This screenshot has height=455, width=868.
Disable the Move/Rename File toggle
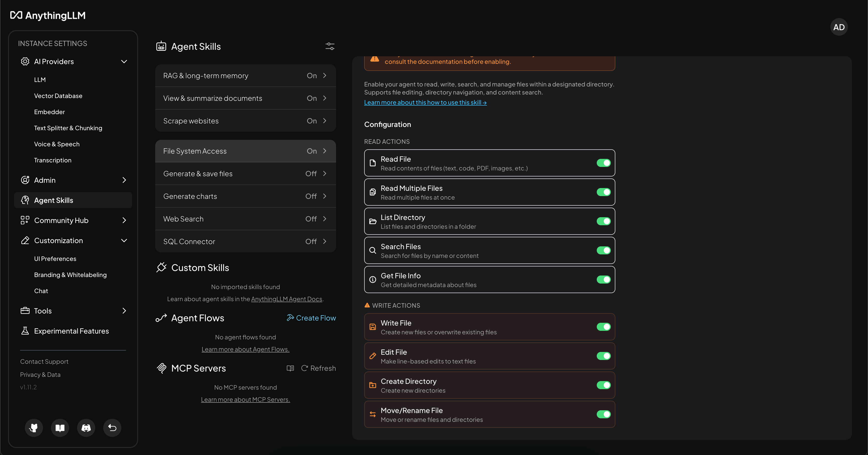(603, 415)
